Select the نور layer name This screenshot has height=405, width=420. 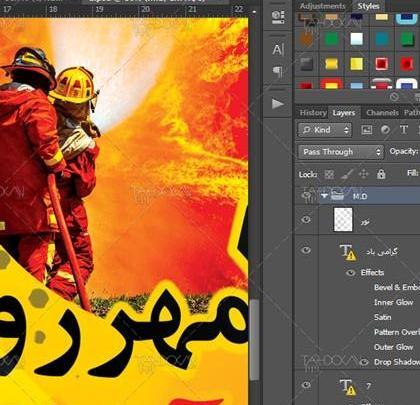[x=365, y=221]
